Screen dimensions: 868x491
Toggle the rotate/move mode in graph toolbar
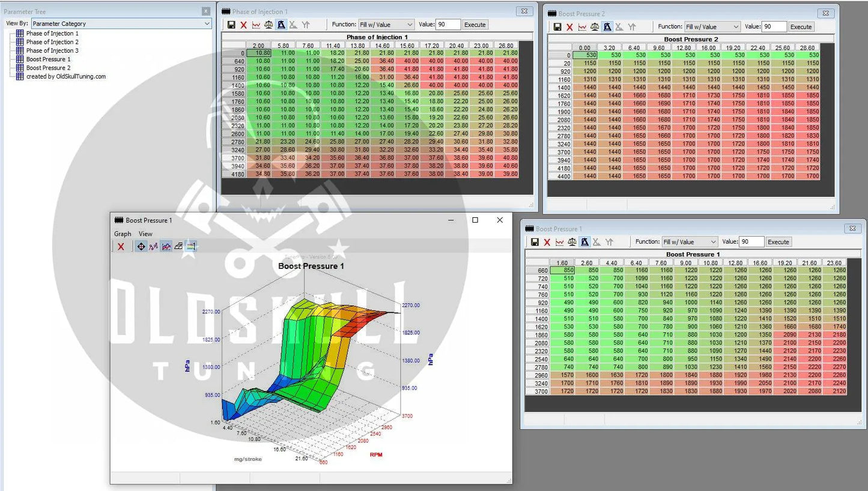click(141, 246)
